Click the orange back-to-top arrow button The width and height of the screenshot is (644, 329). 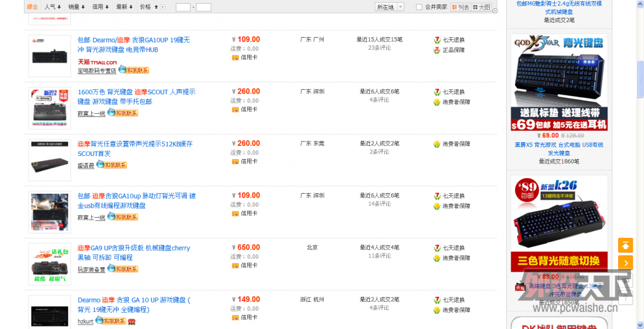click(626, 245)
